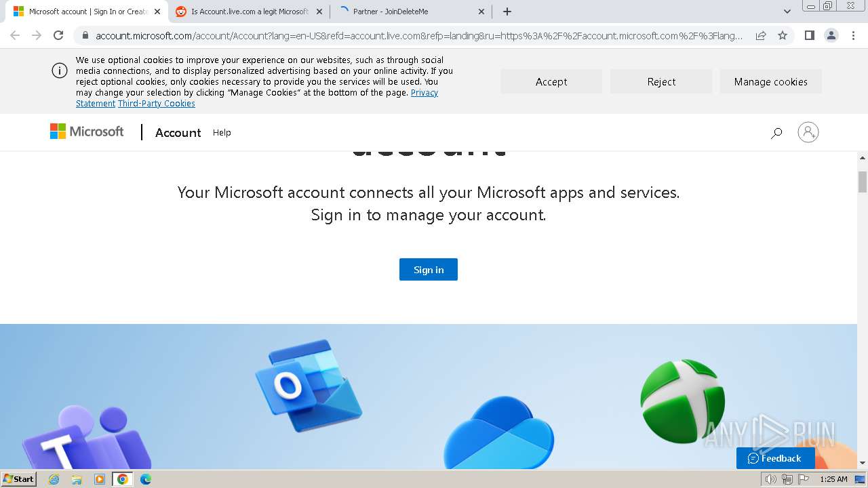Close the Microsoft account tab
Screen dimensions: 868x488
click(x=157, y=12)
